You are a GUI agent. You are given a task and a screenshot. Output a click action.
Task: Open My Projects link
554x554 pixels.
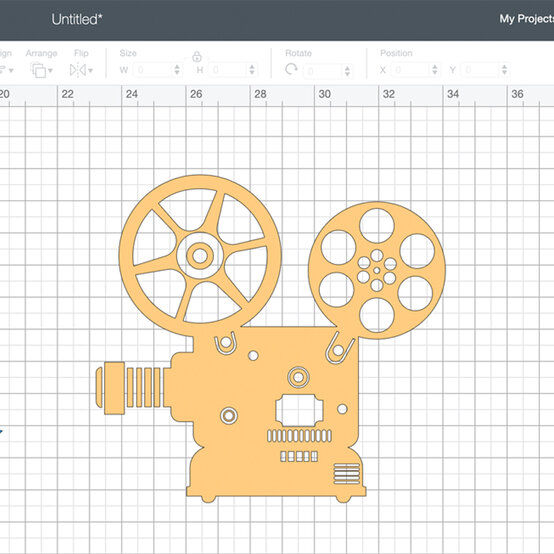[526, 19]
